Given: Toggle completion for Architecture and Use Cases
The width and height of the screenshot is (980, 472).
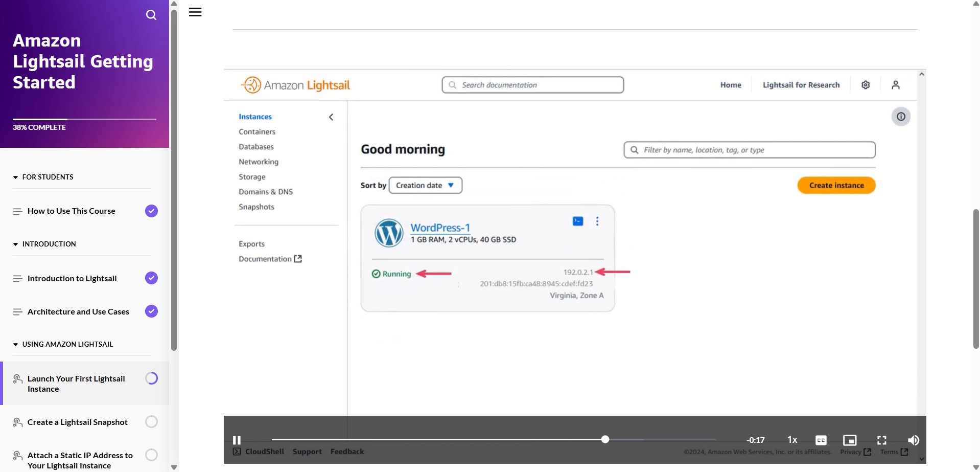Looking at the screenshot, I should 151,311.
